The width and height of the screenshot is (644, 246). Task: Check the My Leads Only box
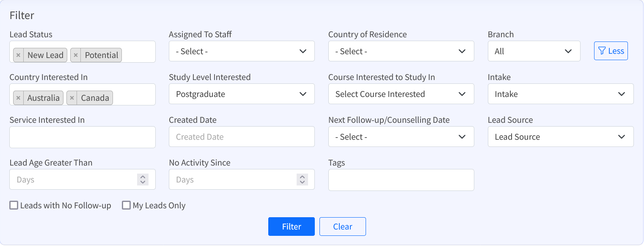coord(126,206)
